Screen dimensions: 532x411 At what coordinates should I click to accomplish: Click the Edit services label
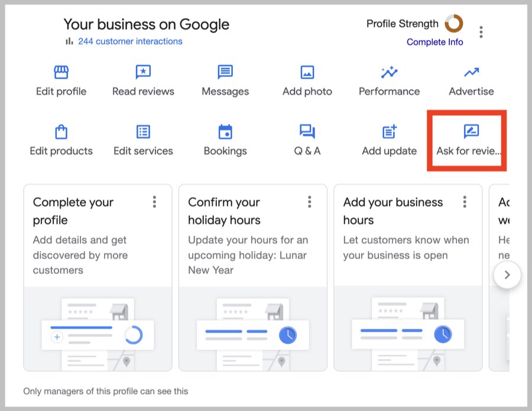[143, 151]
